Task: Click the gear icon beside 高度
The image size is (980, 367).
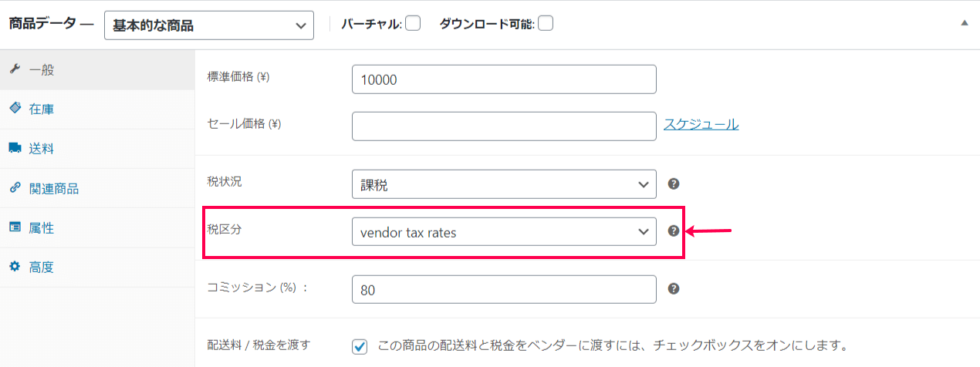Action: tap(14, 268)
